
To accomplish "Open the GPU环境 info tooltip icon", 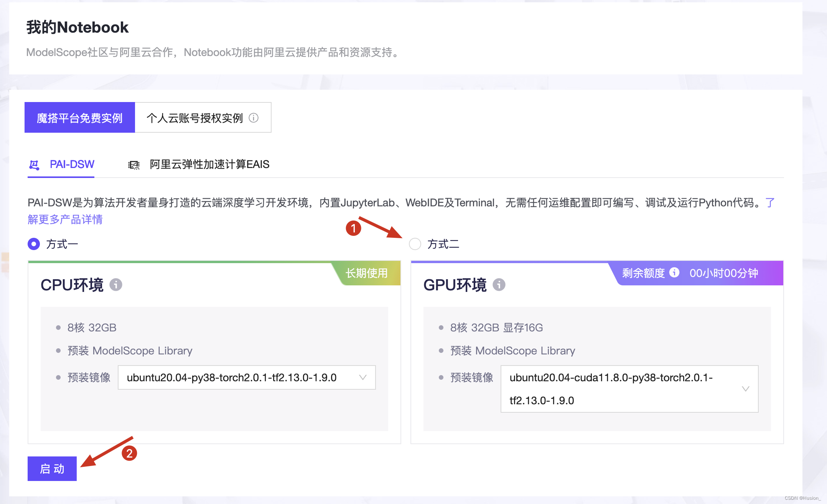I will click(x=499, y=285).
